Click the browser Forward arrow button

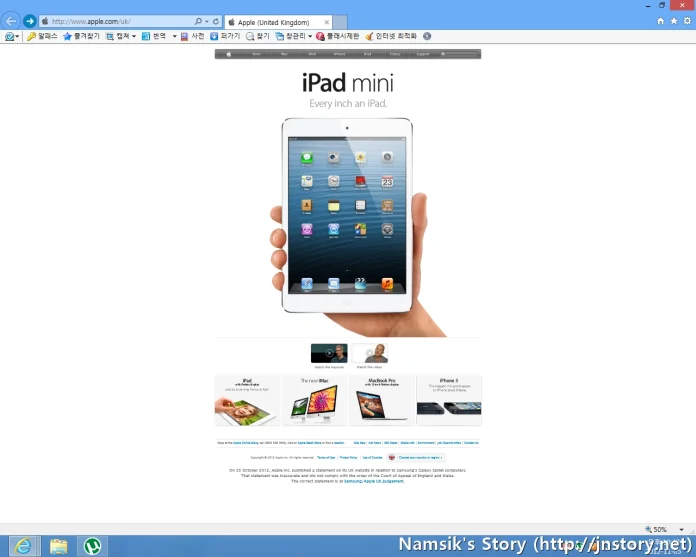coord(30,21)
